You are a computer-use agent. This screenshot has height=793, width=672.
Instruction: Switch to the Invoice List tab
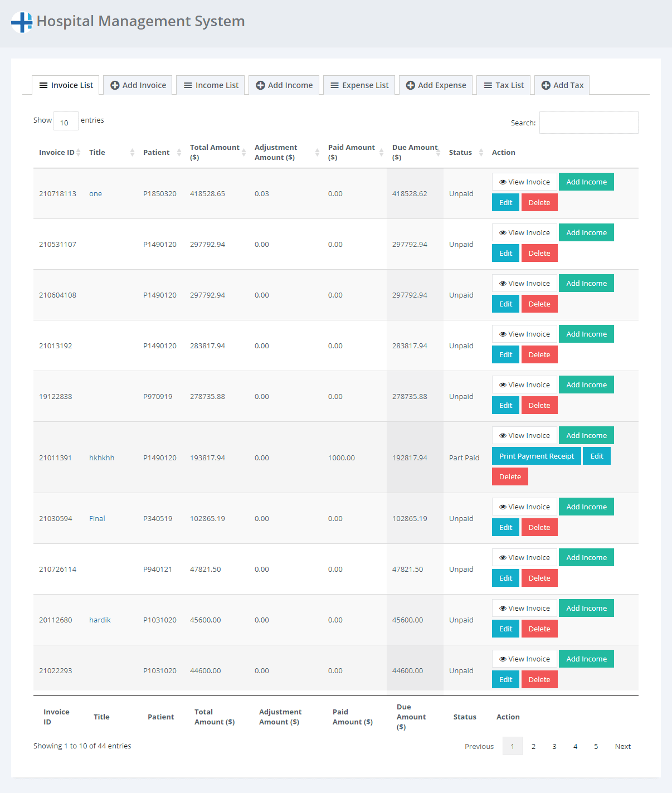[65, 85]
